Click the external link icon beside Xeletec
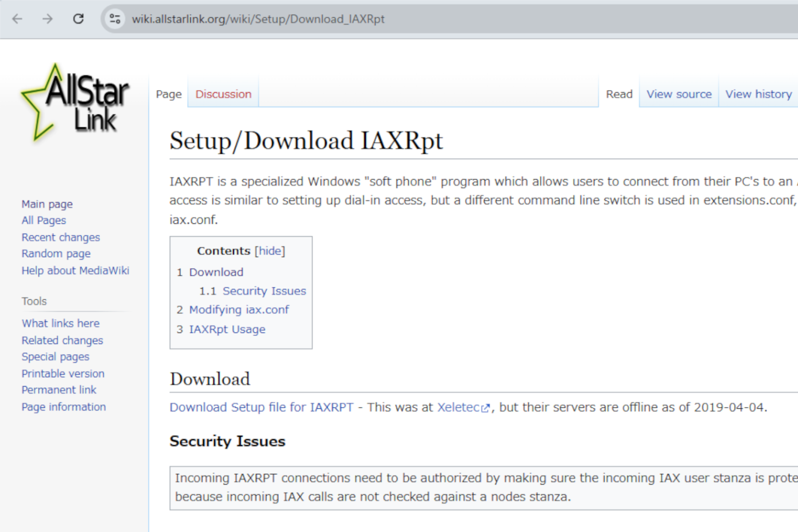798x532 pixels. click(486, 408)
